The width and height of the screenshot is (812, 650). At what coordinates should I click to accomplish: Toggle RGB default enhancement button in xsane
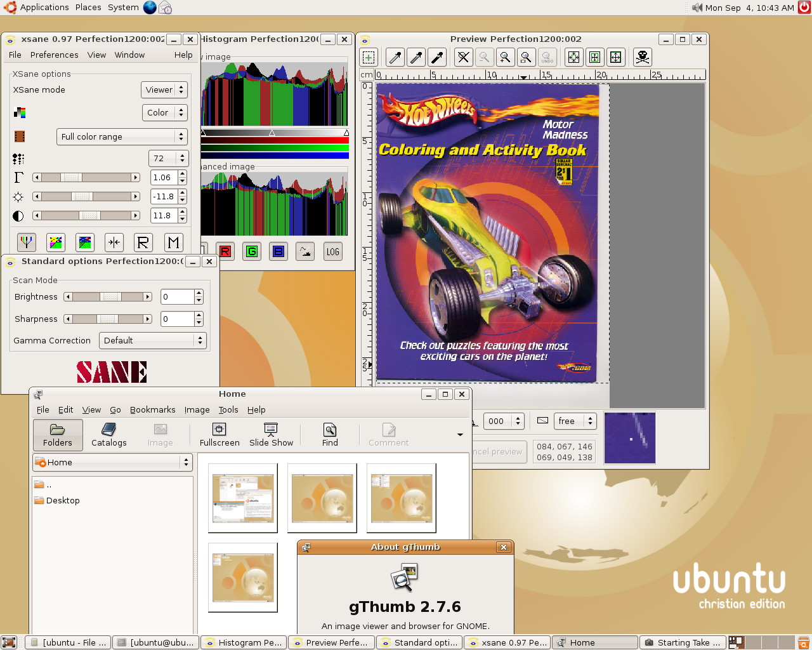[26, 242]
